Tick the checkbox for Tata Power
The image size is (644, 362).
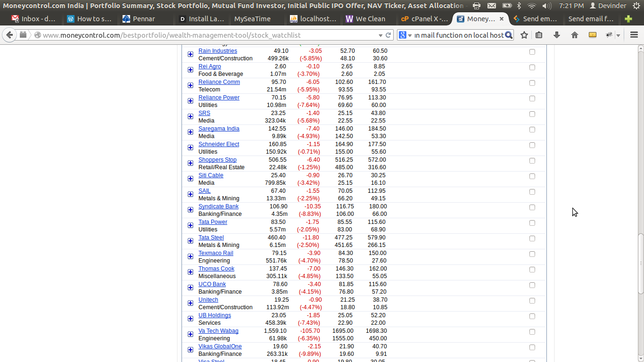coord(532,223)
